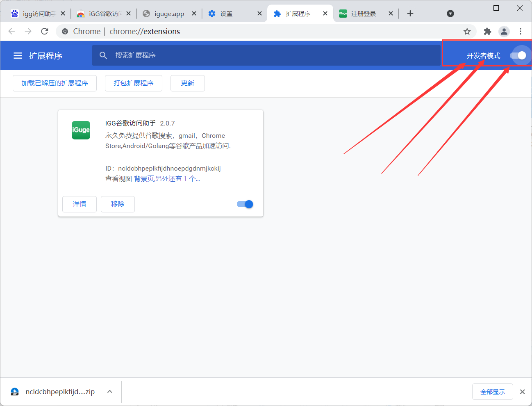Screen dimensions: 532x406
Task: Open the 注册登录 tab
Action: 362,13
